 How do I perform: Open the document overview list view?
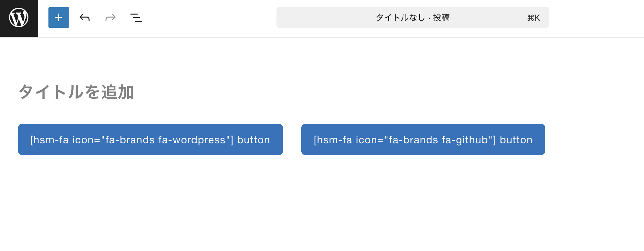coord(136,17)
